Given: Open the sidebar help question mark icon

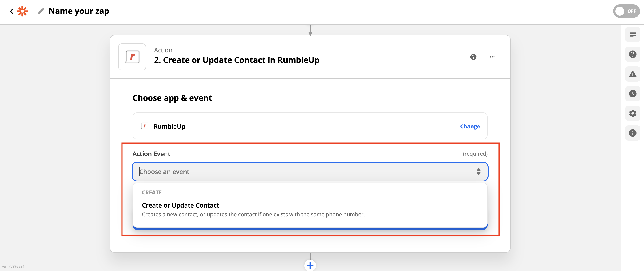Looking at the screenshot, I should [633, 54].
